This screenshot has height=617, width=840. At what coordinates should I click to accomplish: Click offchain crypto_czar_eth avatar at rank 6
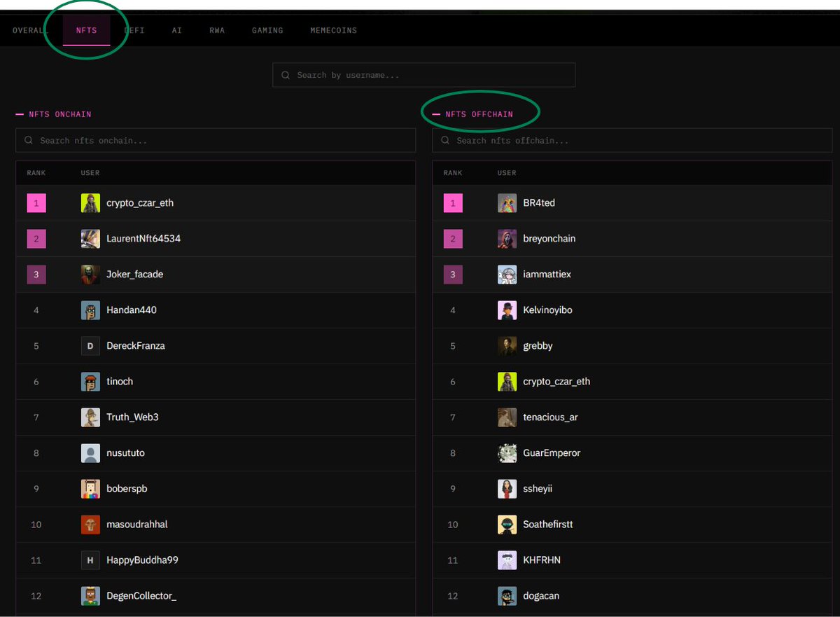pos(507,382)
